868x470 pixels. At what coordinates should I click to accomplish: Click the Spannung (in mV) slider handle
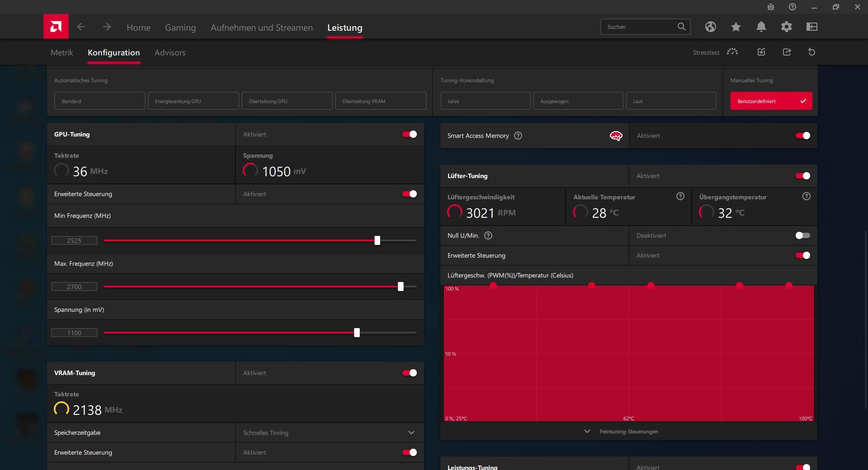357,333
